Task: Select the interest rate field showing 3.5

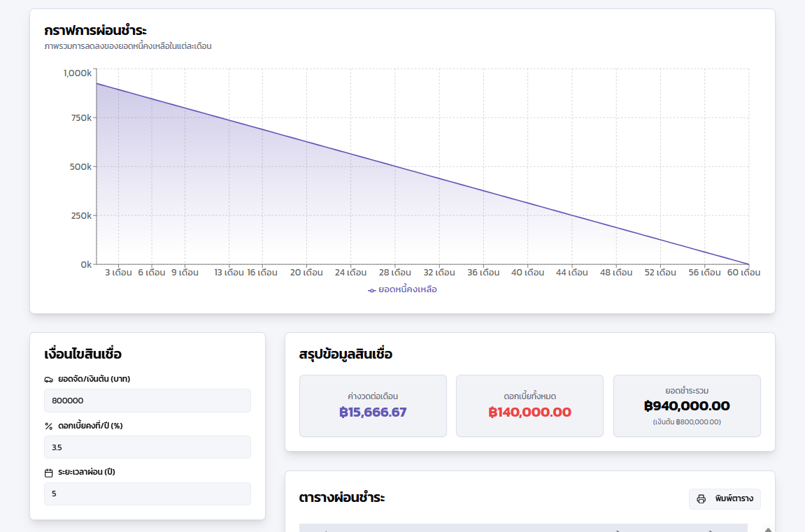Action: click(x=147, y=447)
